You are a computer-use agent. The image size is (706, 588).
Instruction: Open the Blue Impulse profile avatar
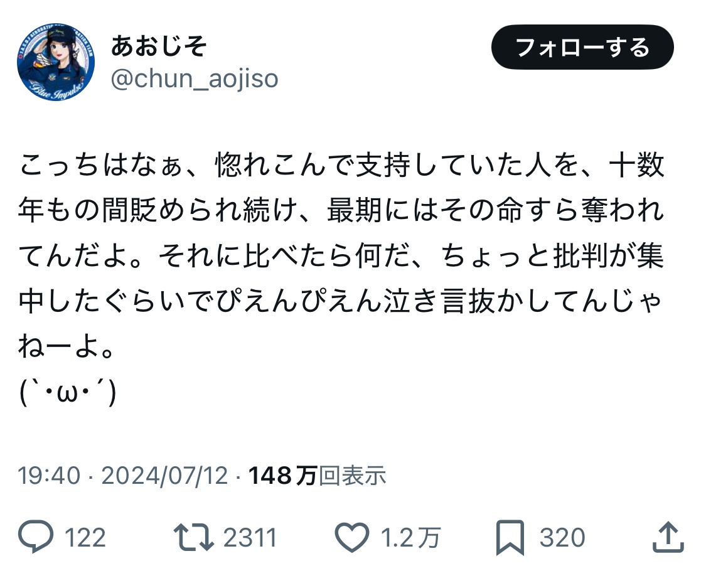(56, 63)
